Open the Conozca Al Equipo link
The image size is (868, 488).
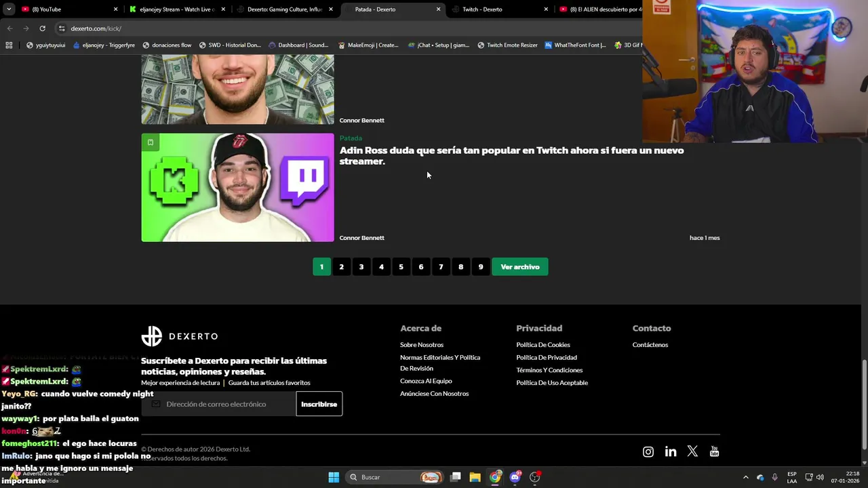[x=426, y=381]
